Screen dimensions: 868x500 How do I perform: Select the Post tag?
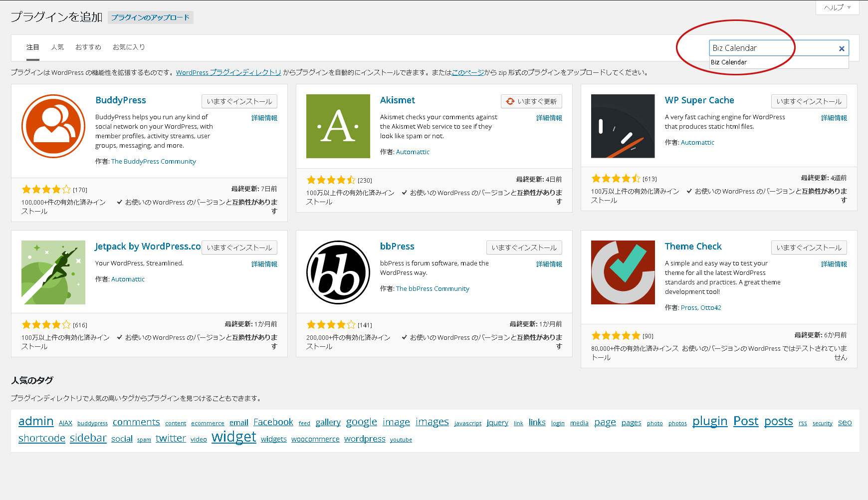pyautogui.click(x=746, y=421)
